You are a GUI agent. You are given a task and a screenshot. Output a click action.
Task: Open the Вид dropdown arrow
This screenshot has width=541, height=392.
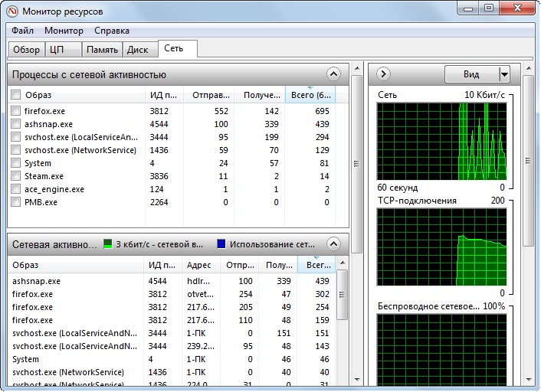point(503,74)
